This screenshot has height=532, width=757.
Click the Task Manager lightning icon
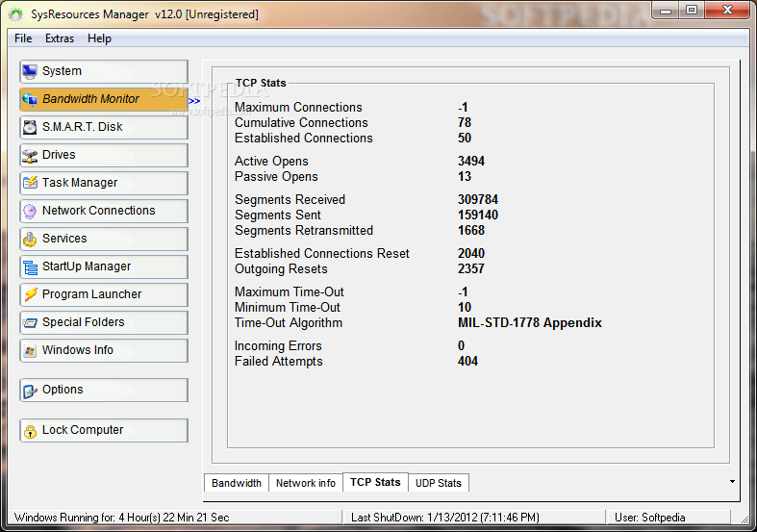30,183
